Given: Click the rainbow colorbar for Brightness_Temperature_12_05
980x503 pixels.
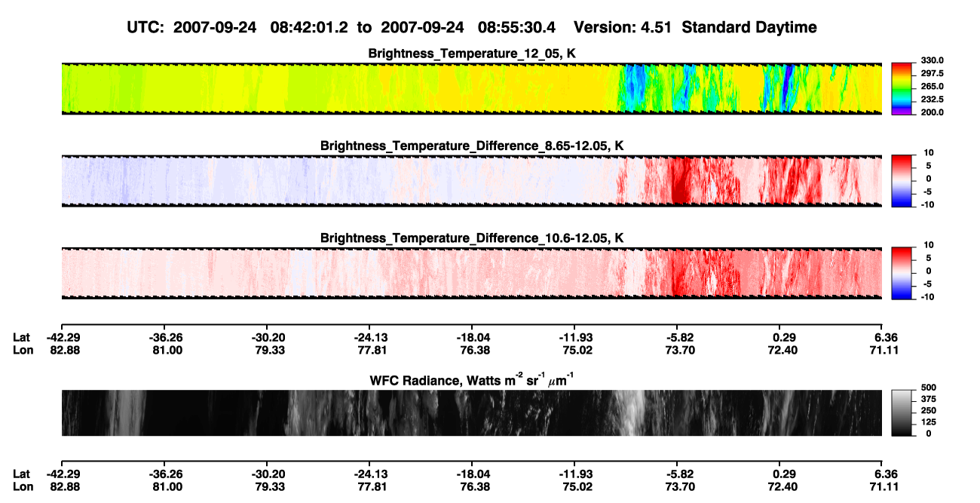Looking at the screenshot, I should 902,88.
